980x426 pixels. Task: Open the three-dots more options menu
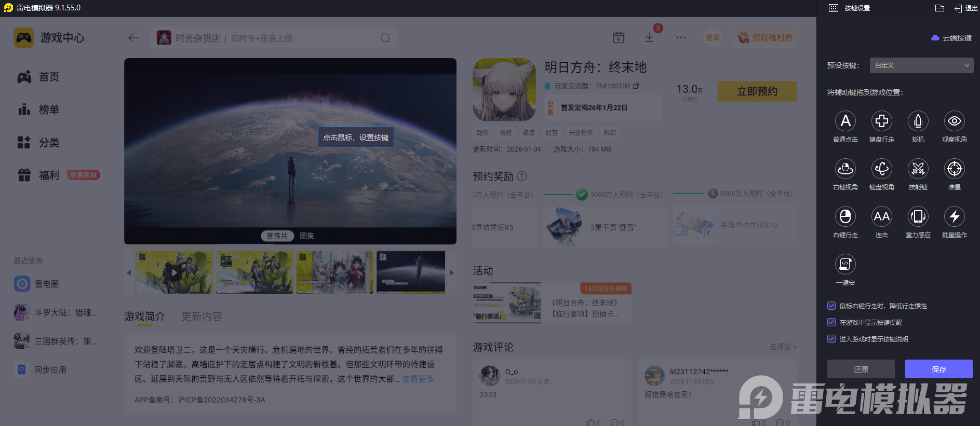click(x=681, y=38)
